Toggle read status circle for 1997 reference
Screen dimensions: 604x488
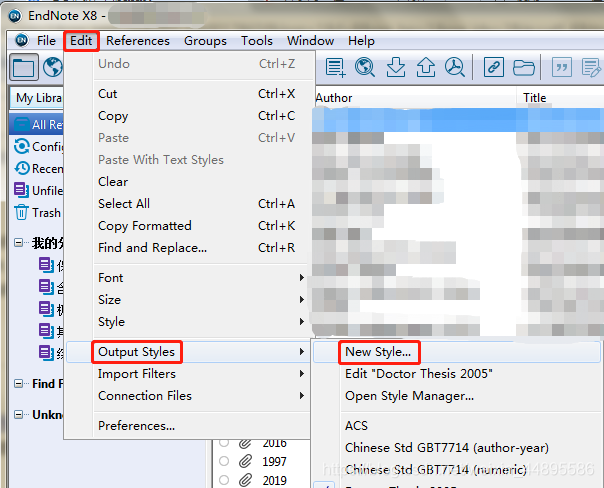tap(224, 461)
